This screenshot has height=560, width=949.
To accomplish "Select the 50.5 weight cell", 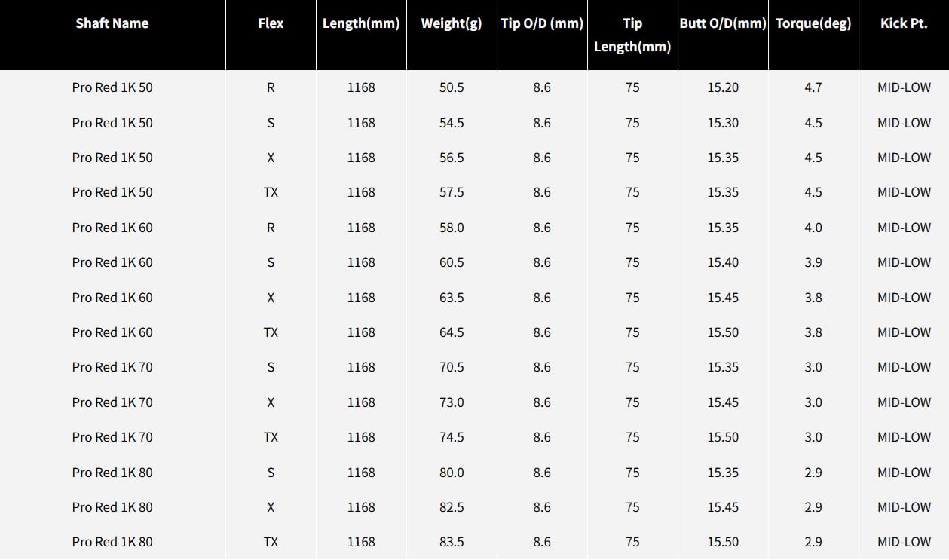I will 452,87.
